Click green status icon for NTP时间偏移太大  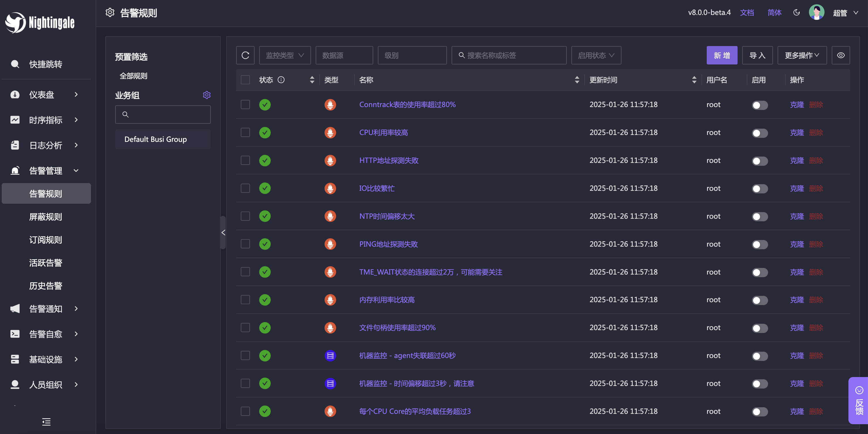point(265,216)
